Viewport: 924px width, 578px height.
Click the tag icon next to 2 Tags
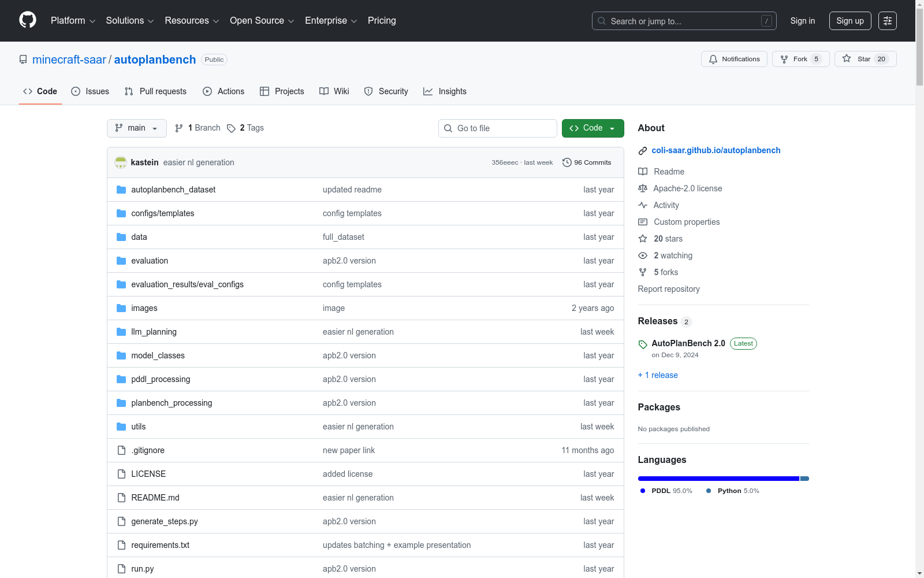pyautogui.click(x=231, y=128)
